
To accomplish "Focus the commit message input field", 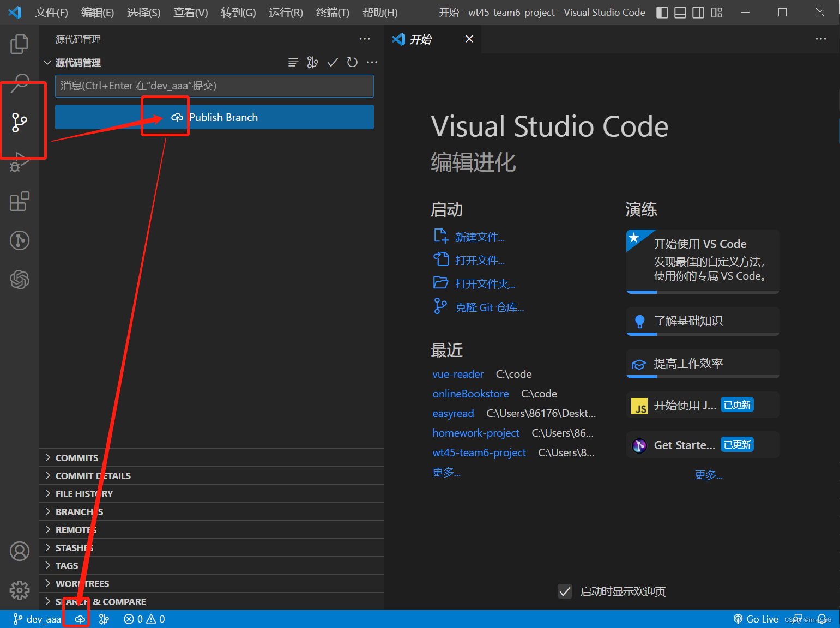I will click(x=214, y=86).
